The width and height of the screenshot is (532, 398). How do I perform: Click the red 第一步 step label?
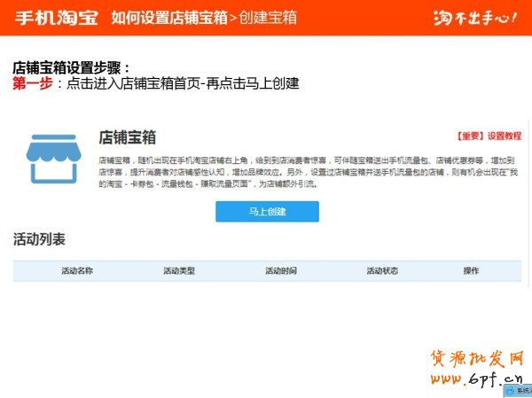point(33,83)
